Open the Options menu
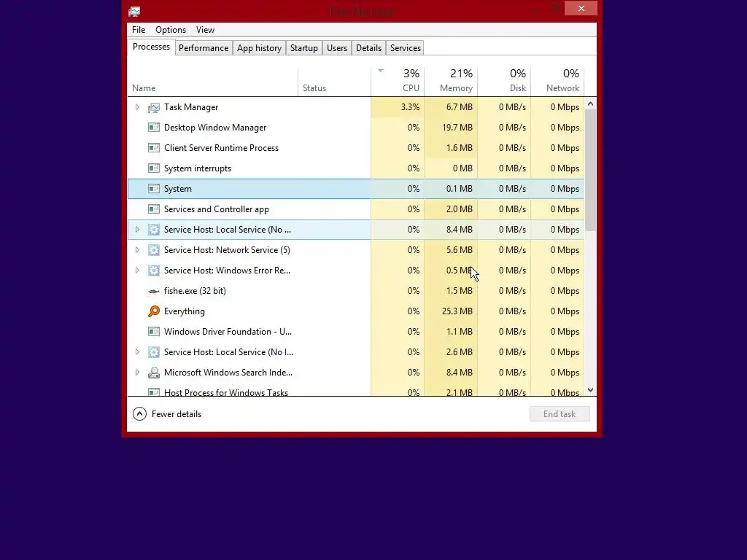The image size is (747, 560). [x=171, y=29]
